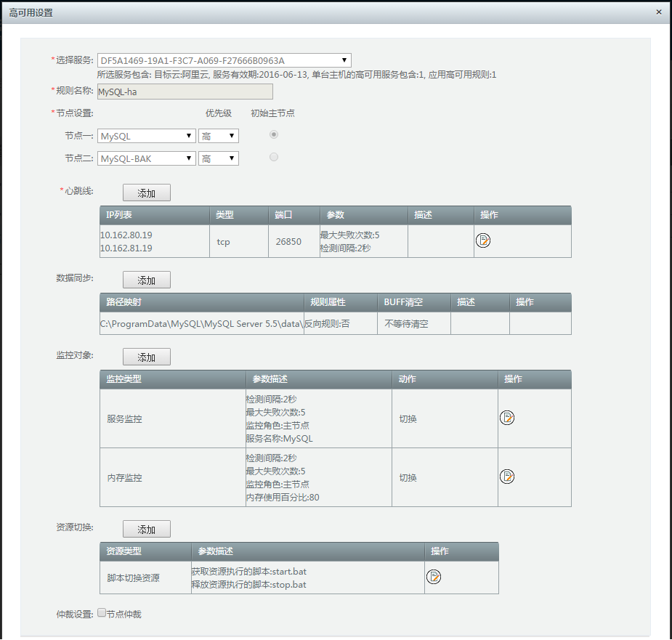The image size is (672, 640).
Task: Close the 高可用设置 dialog
Action: coord(659,12)
